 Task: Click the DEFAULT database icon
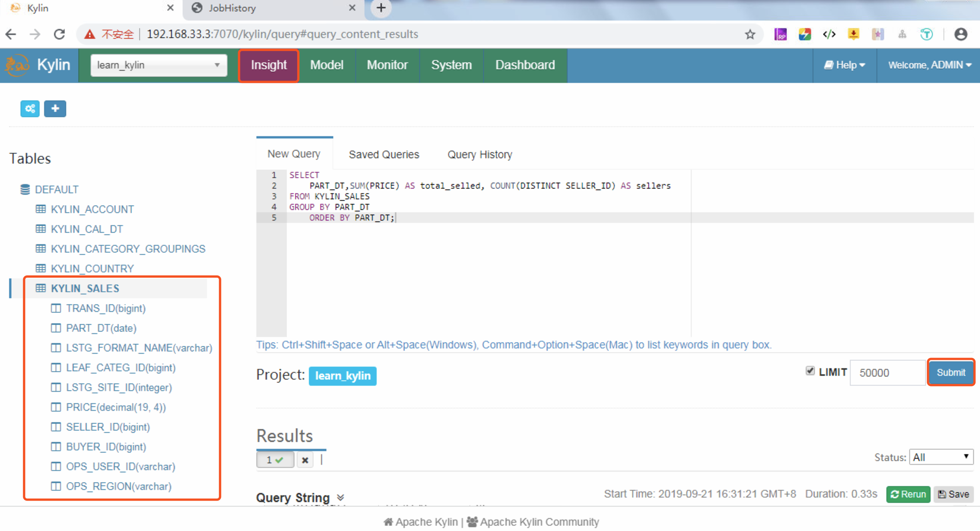point(25,189)
